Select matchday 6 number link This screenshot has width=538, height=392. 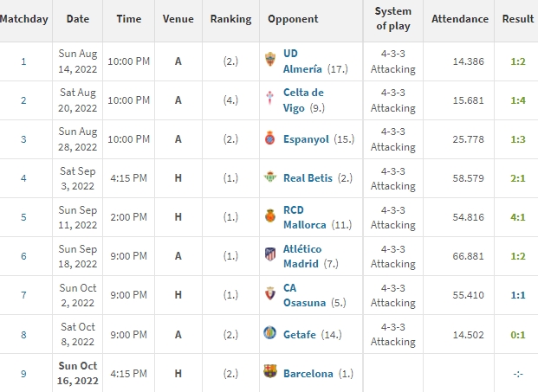(23, 256)
